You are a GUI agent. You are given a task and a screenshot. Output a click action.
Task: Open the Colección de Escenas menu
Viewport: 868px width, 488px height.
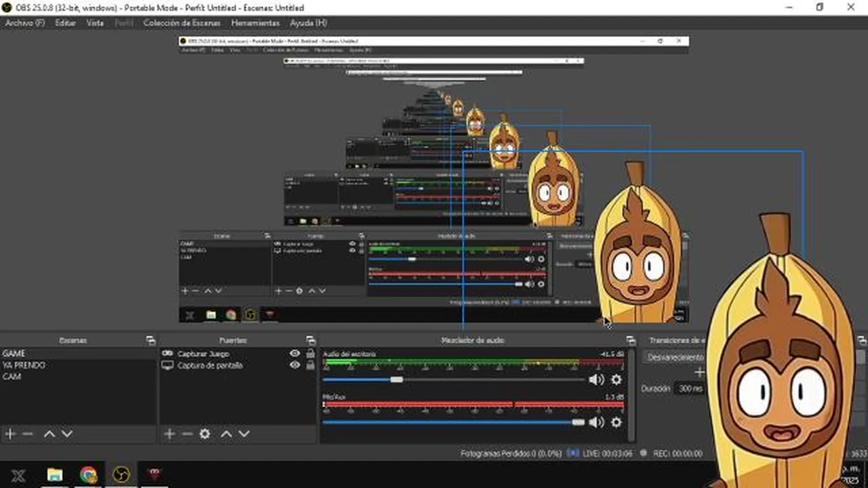tap(182, 22)
